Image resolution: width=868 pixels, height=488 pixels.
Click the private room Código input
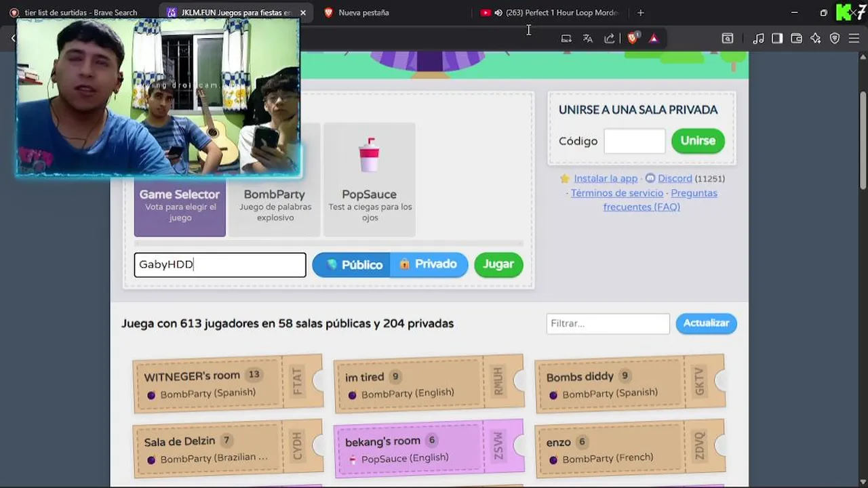tap(635, 141)
